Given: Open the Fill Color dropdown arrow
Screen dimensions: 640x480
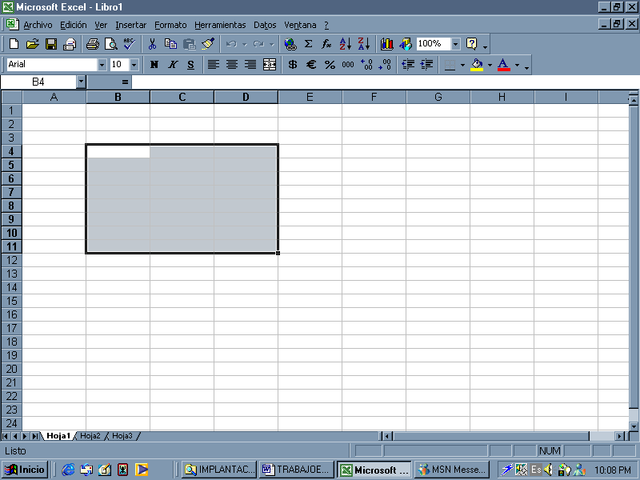Looking at the screenshot, I should 490,64.
